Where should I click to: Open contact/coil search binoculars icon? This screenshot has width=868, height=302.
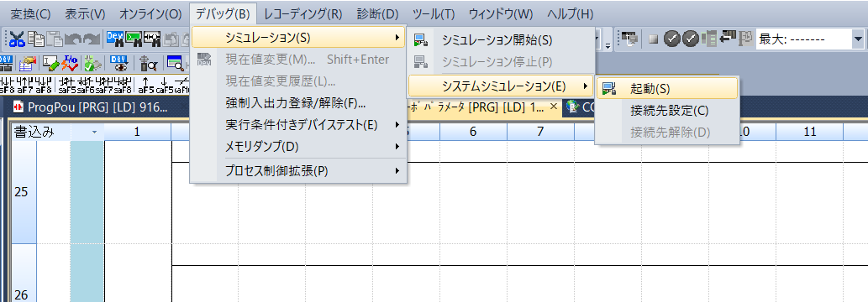[x=152, y=39]
